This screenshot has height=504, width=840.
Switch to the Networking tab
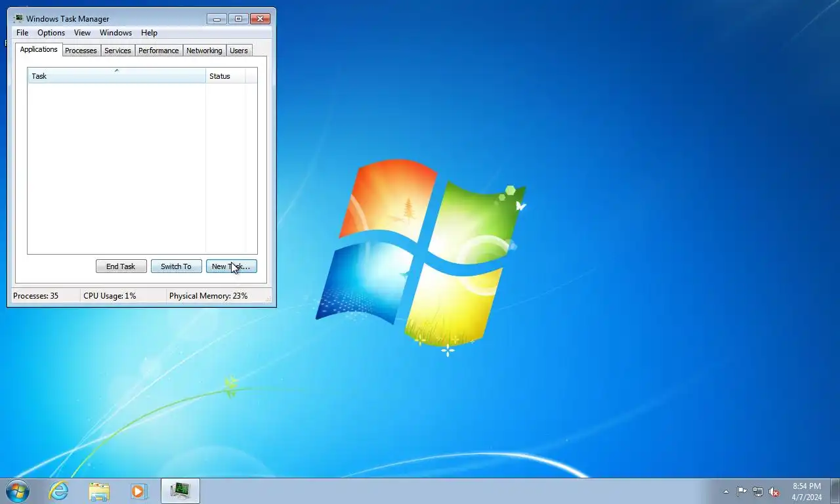pos(204,51)
